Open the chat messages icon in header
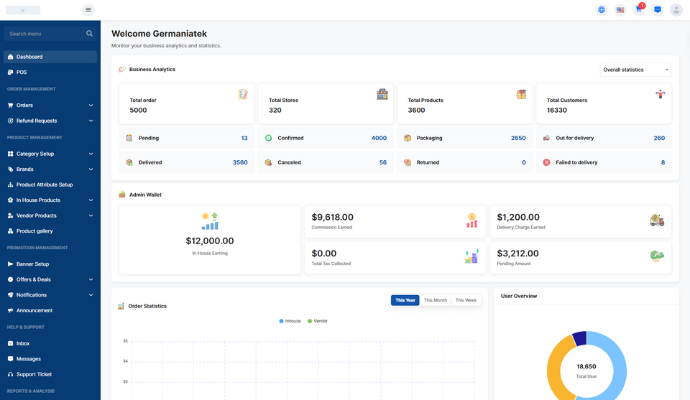The image size is (690, 400). pos(657,10)
